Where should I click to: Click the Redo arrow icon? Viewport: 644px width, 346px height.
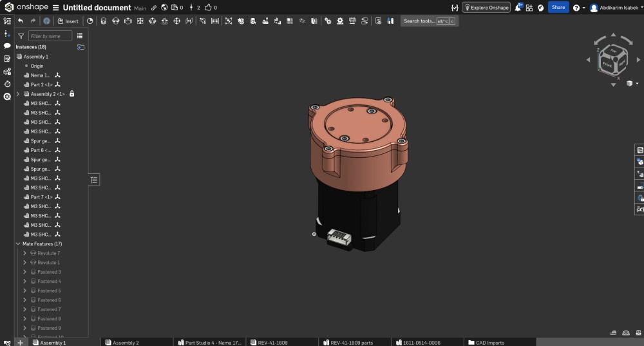[x=33, y=21]
